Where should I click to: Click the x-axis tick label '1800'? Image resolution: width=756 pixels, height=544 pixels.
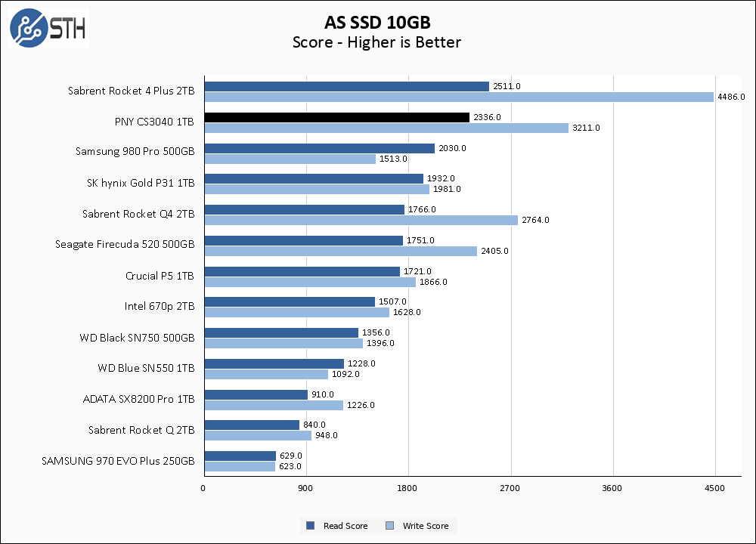tap(407, 488)
